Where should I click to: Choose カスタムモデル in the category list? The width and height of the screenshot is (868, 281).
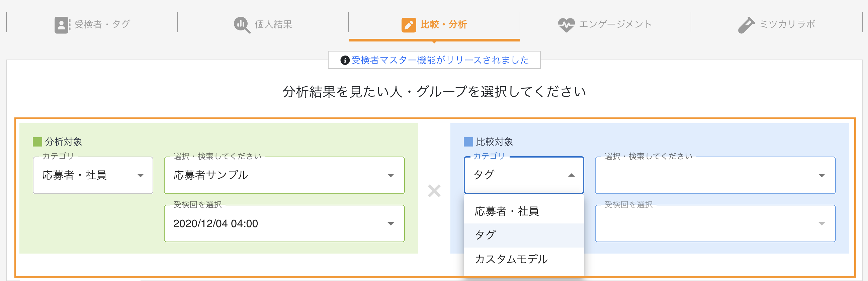tap(511, 259)
